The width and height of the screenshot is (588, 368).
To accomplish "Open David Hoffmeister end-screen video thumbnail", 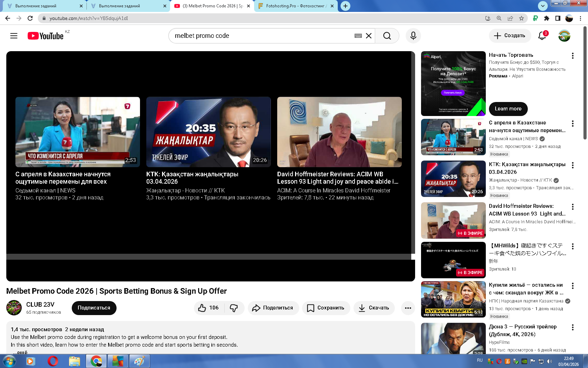I will click(x=339, y=132).
